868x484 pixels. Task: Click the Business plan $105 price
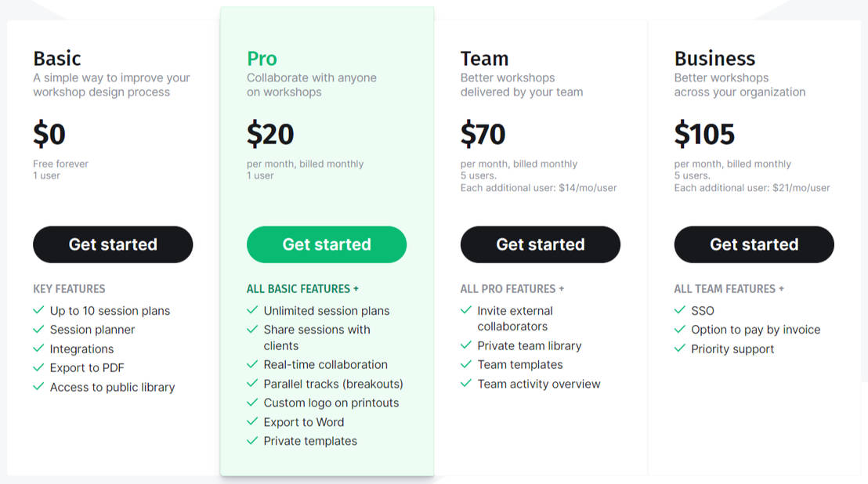pyautogui.click(x=704, y=134)
